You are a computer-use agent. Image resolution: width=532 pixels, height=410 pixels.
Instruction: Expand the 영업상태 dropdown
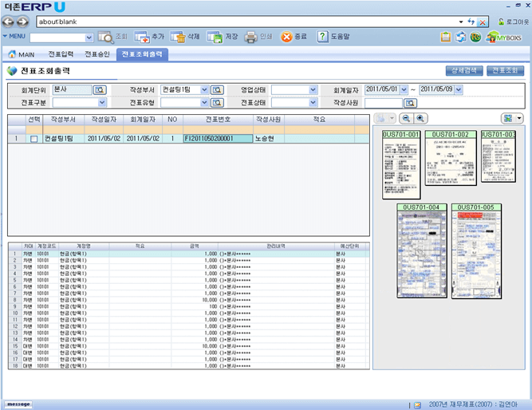[x=313, y=90]
